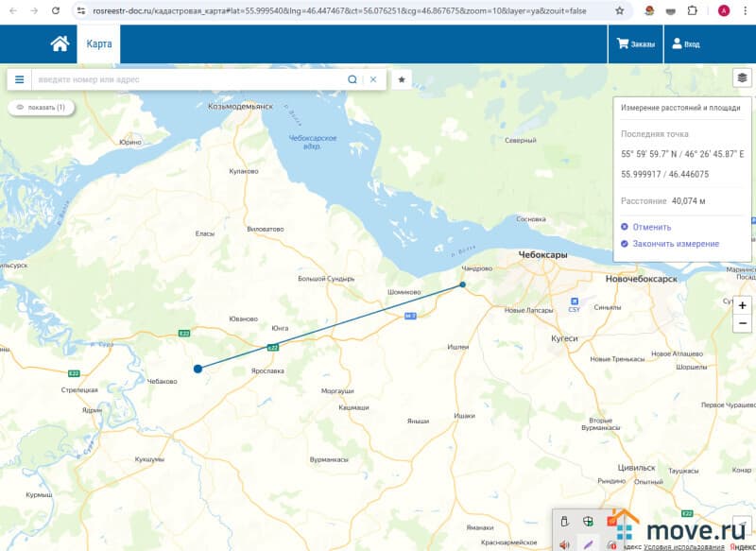Switch to the "Карта" tab
Image resolution: width=756 pixels, height=551 pixels.
click(98, 44)
